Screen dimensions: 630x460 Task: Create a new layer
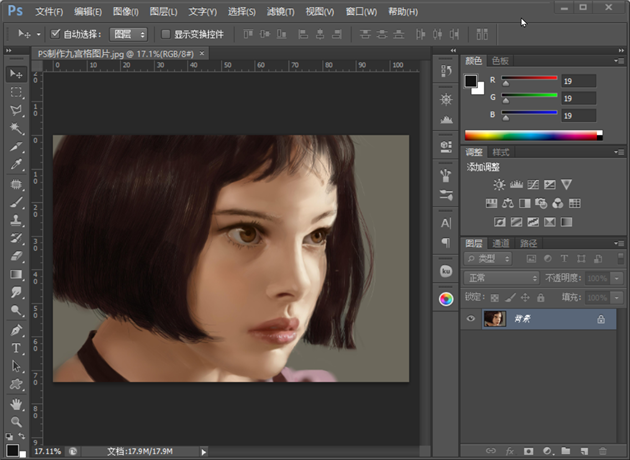coord(585,451)
